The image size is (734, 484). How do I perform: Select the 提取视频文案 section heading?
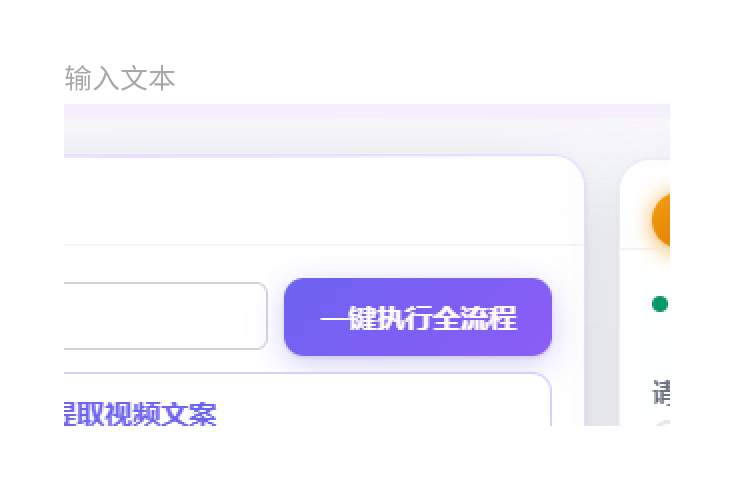140,413
